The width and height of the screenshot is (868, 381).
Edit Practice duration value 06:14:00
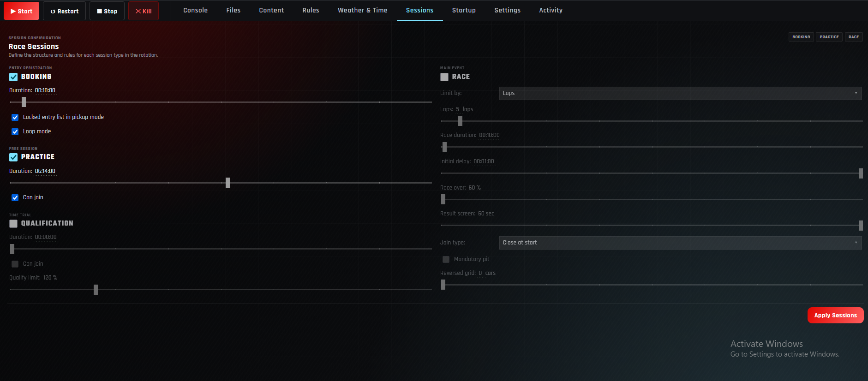45,171
